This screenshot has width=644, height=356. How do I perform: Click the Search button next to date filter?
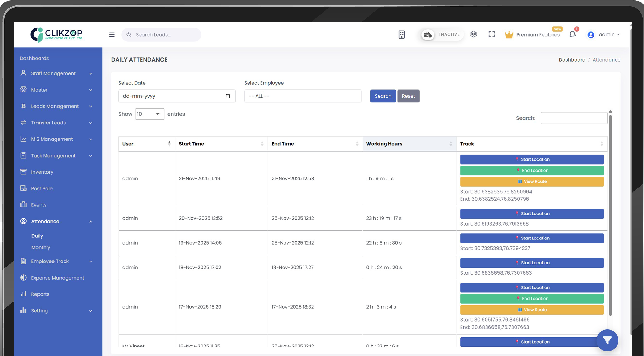pyautogui.click(x=383, y=96)
